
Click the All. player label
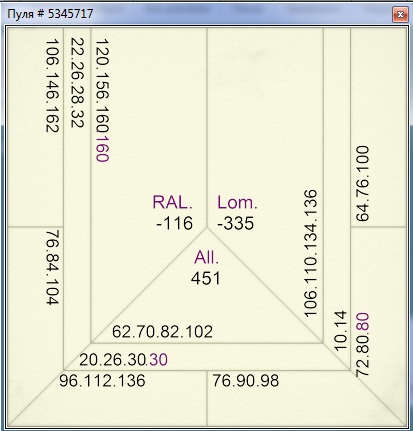[206, 257]
